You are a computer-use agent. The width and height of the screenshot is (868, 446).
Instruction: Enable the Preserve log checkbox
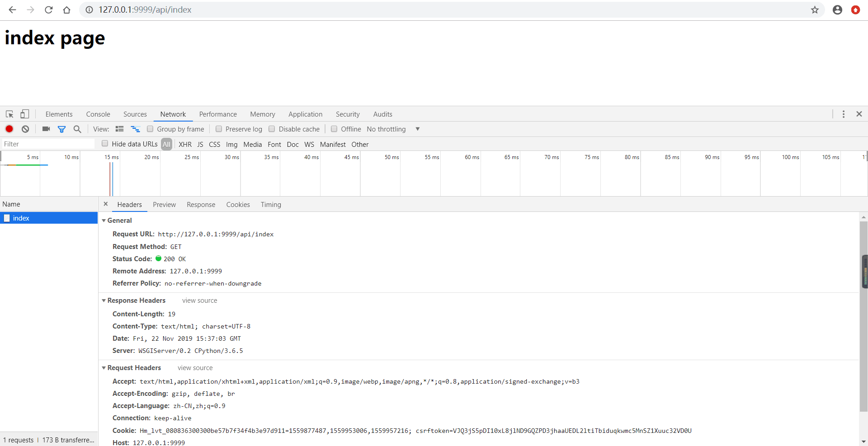(219, 129)
